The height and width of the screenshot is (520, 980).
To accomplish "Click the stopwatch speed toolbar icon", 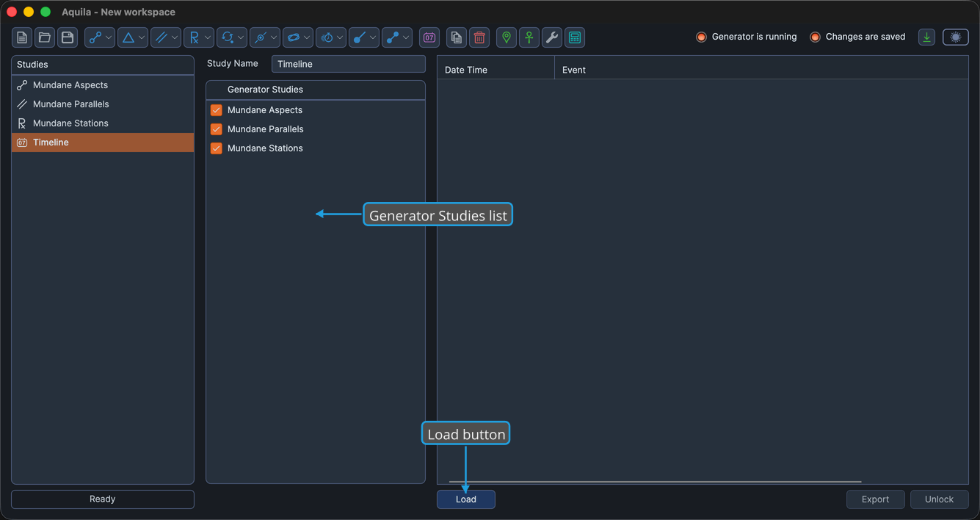I will pos(327,37).
